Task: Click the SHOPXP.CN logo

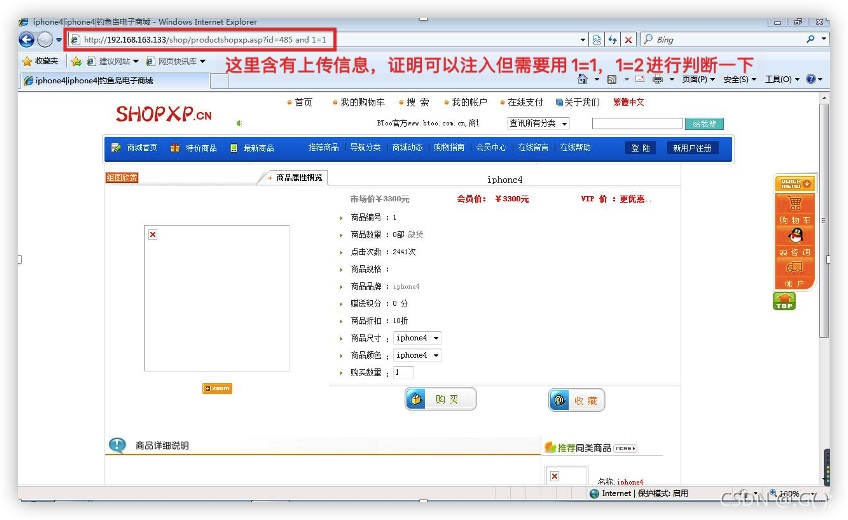Action: click(163, 114)
